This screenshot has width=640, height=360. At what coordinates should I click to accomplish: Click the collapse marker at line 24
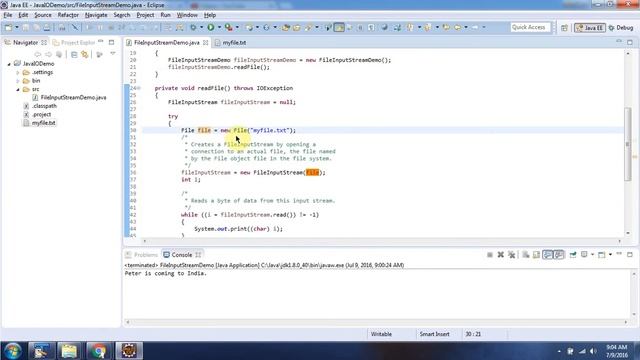click(139, 88)
